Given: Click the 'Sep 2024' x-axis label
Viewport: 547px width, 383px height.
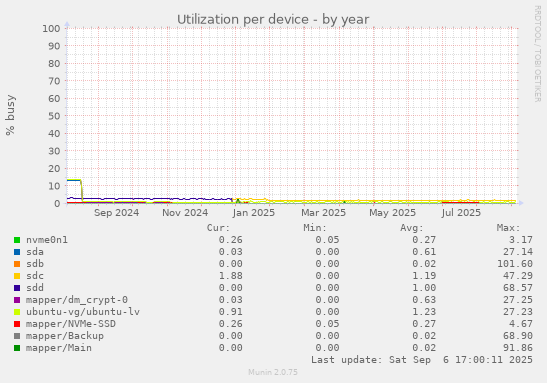Looking at the screenshot, I should (116, 213).
